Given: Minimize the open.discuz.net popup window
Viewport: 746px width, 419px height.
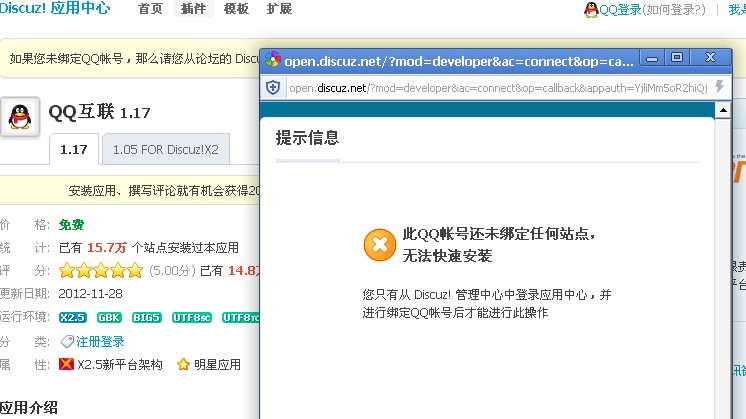Looking at the screenshot, I should point(652,58).
